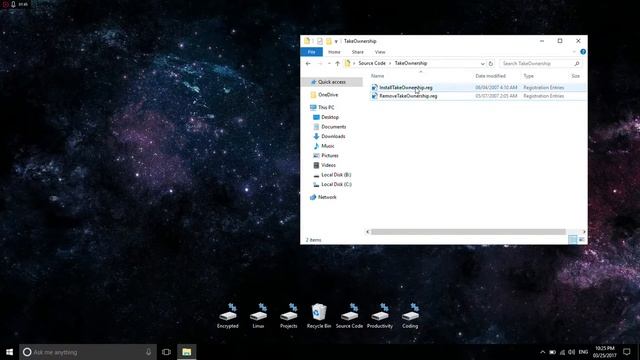This screenshot has height=360, width=640.
Task: Open the Home ribbon tab
Action: 334,52
